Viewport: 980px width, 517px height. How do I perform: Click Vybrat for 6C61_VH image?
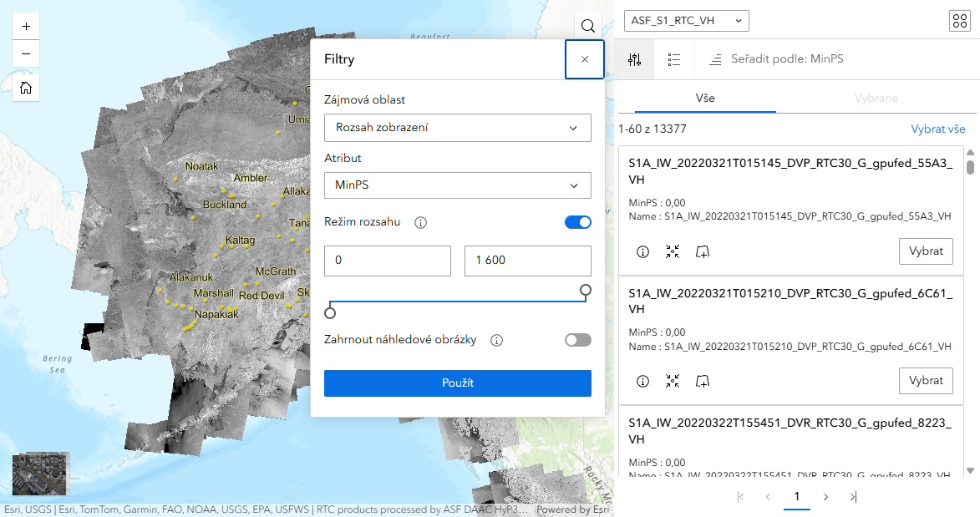pos(926,381)
